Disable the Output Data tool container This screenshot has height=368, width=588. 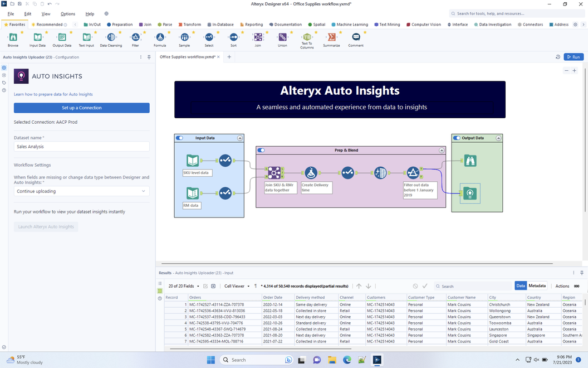(457, 138)
